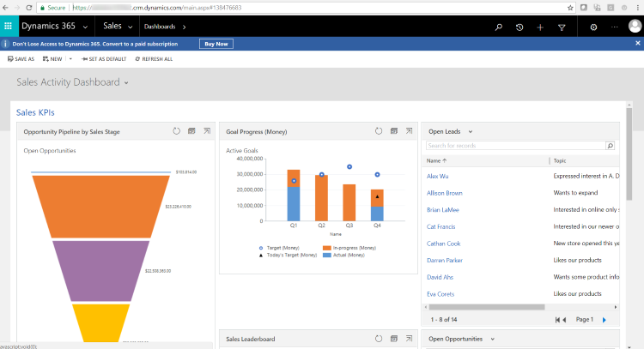Open recently viewed history icon

(x=519, y=27)
